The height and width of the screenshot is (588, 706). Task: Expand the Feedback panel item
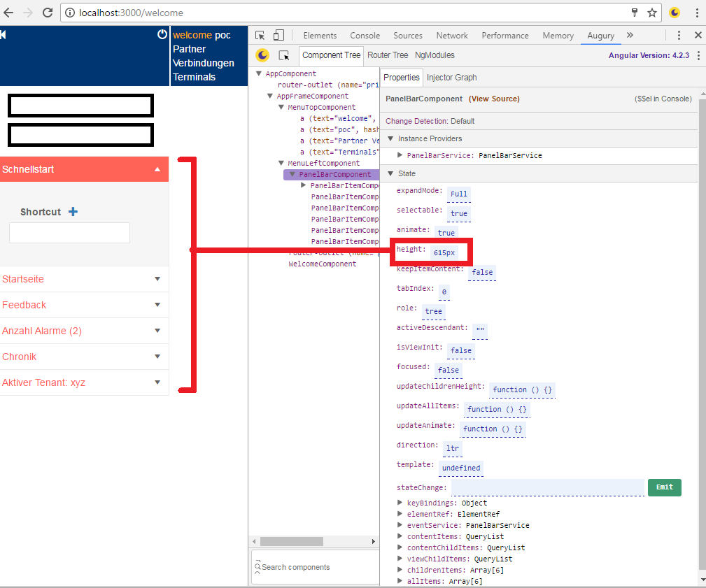pos(157,305)
